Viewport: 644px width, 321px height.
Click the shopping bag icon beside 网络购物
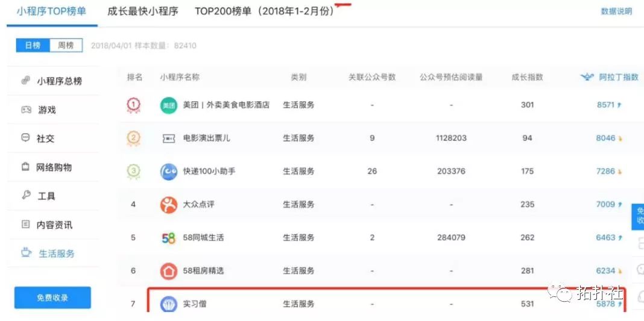[25, 166]
